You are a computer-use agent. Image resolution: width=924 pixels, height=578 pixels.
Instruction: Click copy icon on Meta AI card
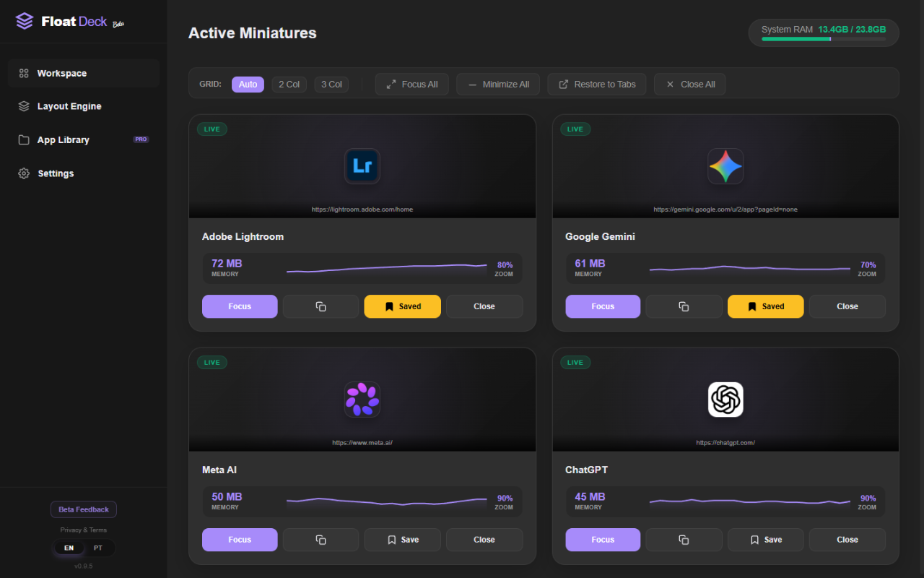321,540
